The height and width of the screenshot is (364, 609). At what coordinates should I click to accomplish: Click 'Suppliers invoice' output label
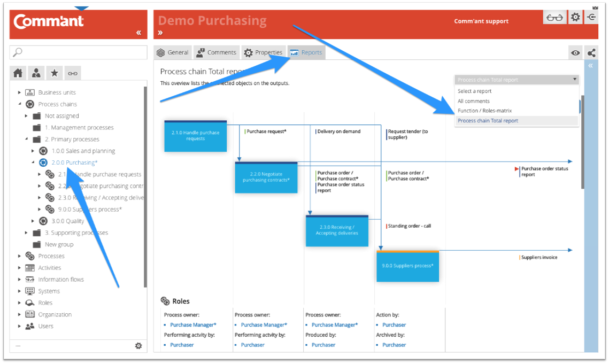(539, 258)
